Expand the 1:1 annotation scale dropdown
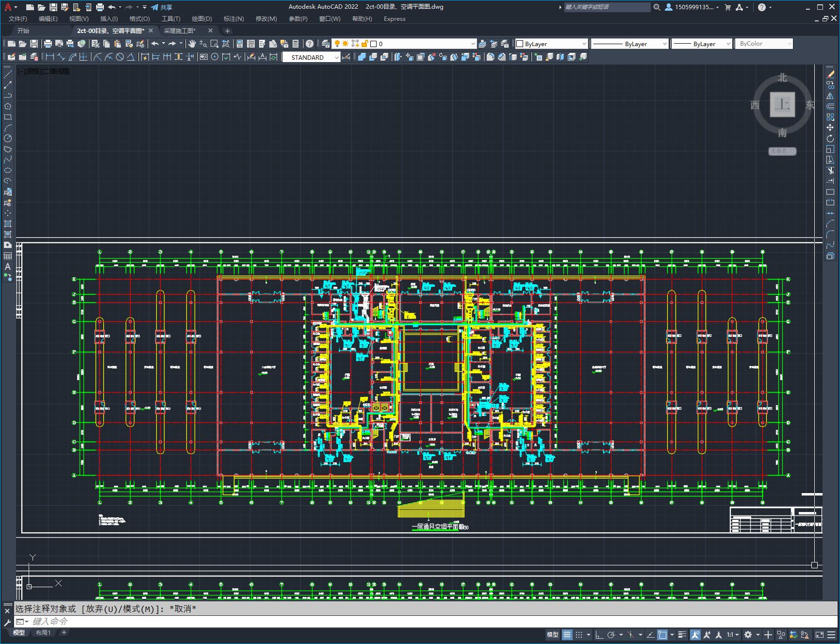 point(733,634)
